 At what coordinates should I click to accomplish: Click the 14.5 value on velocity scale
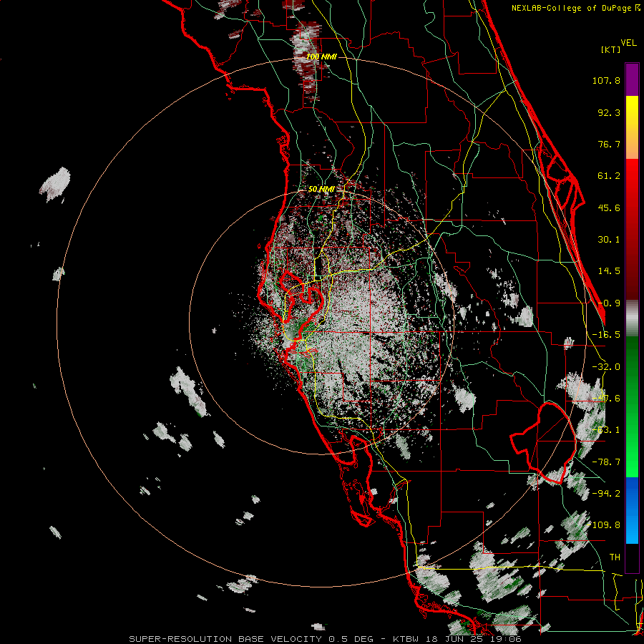(x=609, y=271)
